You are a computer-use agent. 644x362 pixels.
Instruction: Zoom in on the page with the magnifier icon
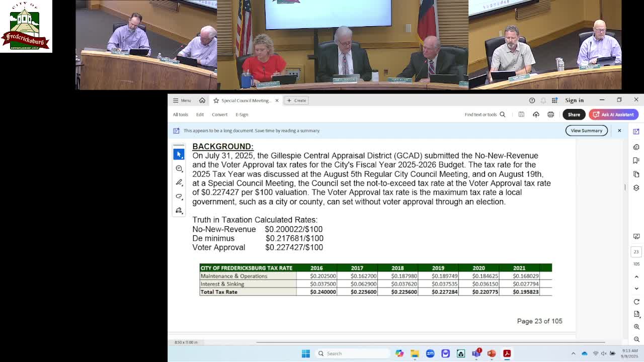pos(636,326)
